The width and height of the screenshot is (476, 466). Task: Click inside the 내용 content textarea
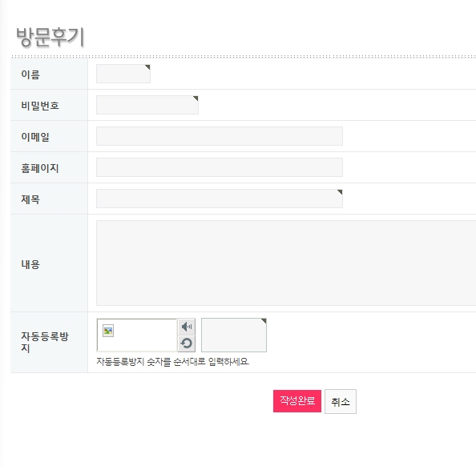286,263
